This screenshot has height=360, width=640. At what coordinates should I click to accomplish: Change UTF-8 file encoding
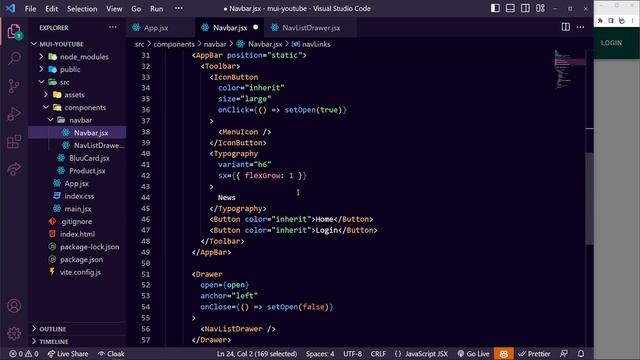352,354
